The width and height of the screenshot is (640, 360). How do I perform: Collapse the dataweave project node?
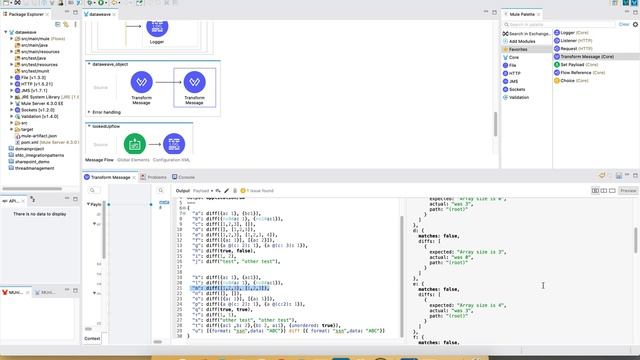[6, 32]
